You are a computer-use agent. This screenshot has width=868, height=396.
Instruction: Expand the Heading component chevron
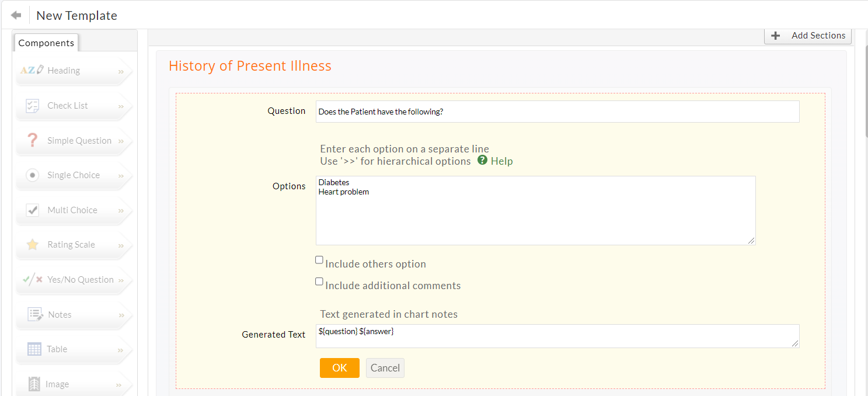point(121,71)
